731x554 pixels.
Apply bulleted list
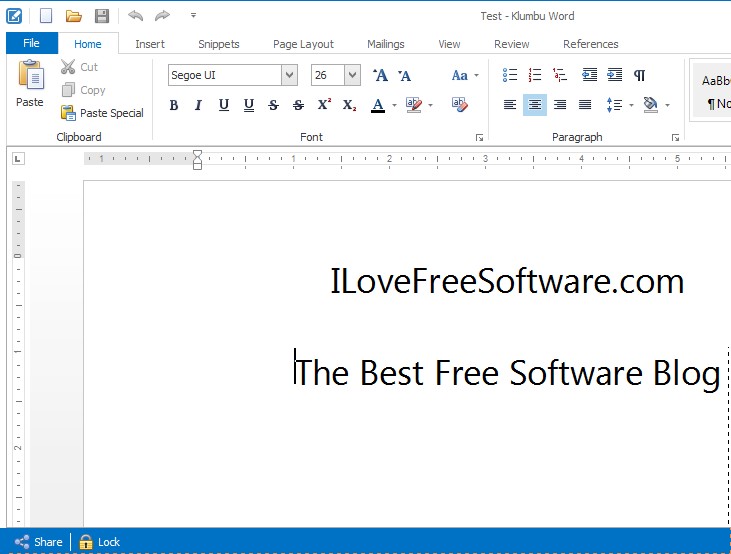tap(510, 75)
